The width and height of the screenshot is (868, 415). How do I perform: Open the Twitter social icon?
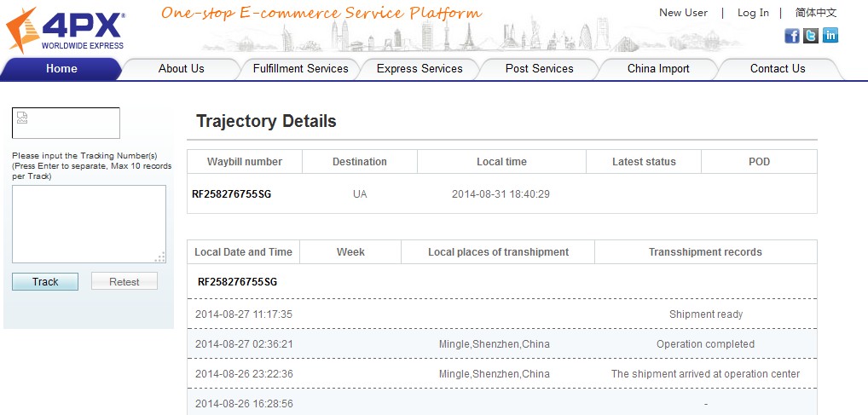click(x=811, y=35)
